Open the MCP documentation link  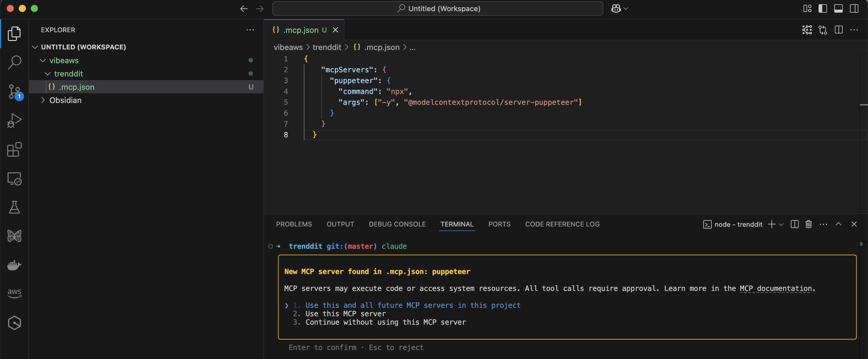[x=775, y=289]
